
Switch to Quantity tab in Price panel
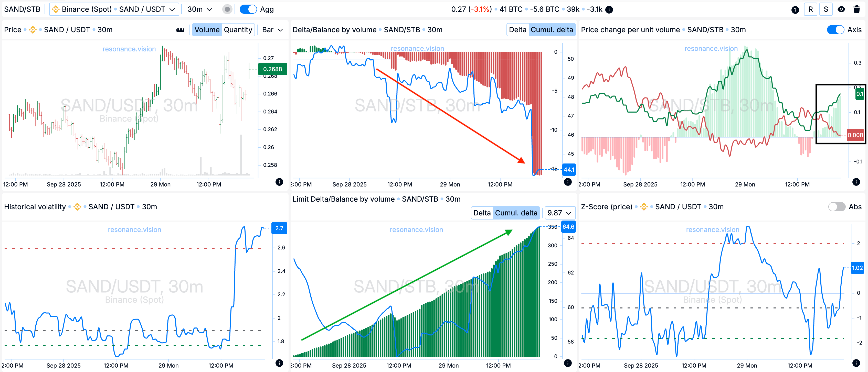238,30
